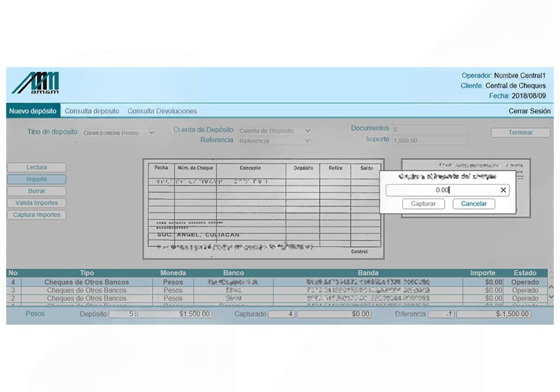Viewport: 560px width, 392px height.
Task: Click the scanned check front image
Action: tap(264, 209)
